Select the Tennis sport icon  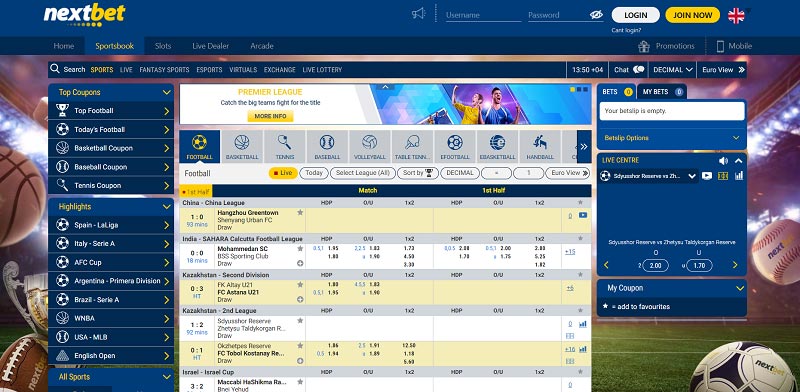pos(285,146)
